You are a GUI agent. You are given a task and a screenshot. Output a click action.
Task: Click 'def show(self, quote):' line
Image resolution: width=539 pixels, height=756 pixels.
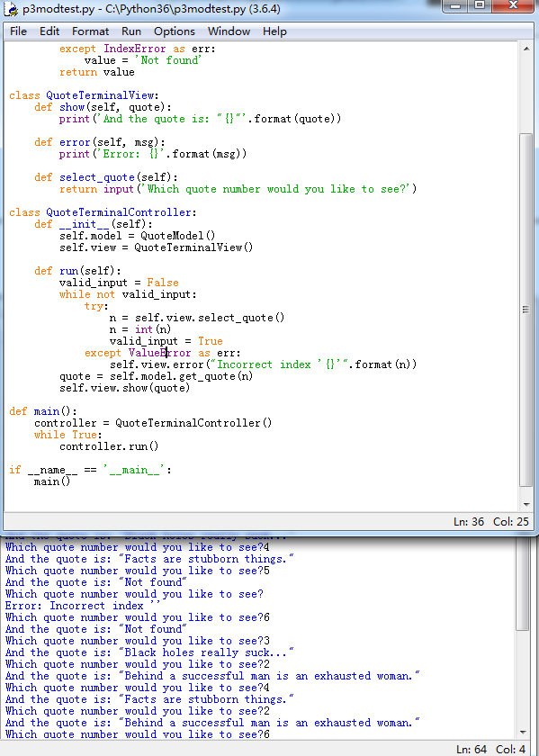point(103,107)
